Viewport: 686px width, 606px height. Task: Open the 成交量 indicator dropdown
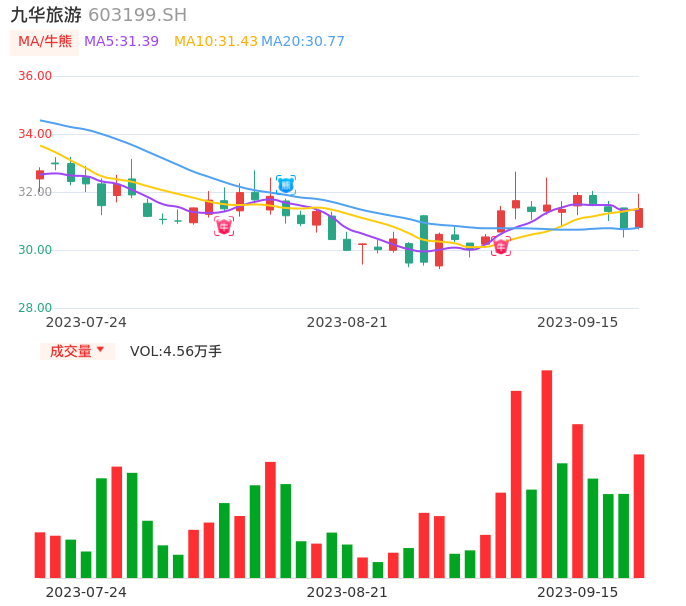pos(77,351)
